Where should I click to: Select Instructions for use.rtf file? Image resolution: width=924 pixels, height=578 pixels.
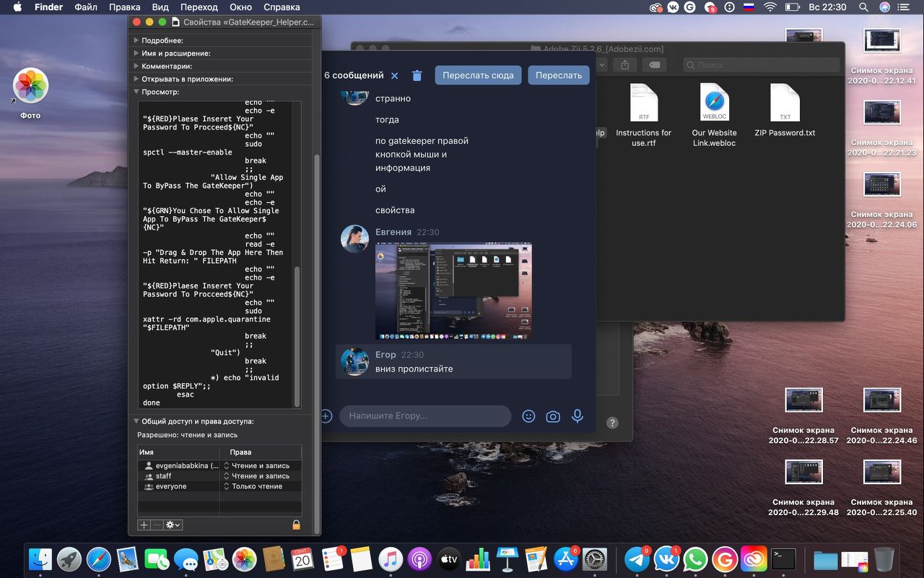tap(643, 116)
